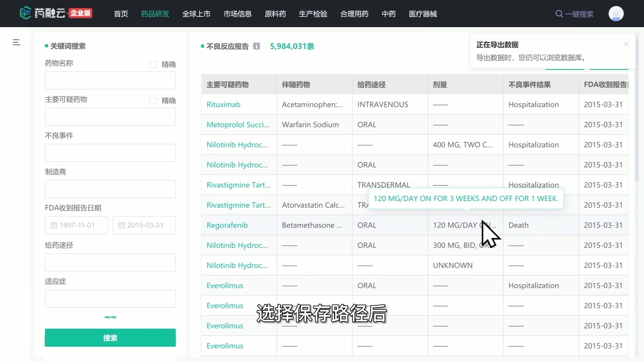
Task: Open the Regorafenib drug link
Action: click(x=227, y=225)
